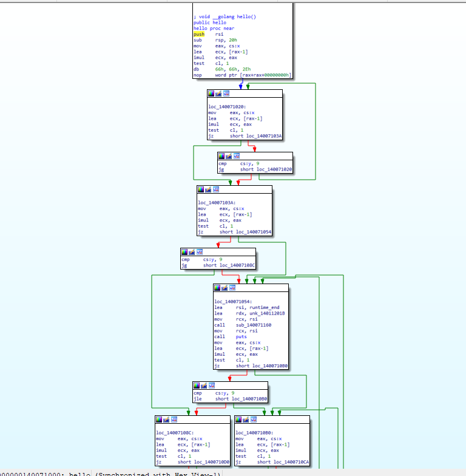Click the group nodes icon on the loc_14007103A node
466x476 pixels.
click(x=216, y=189)
